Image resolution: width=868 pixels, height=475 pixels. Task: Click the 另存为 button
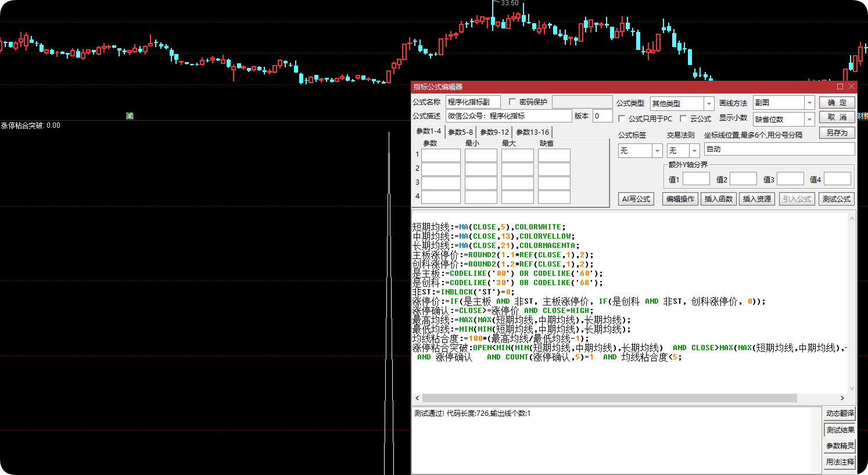point(837,133)
